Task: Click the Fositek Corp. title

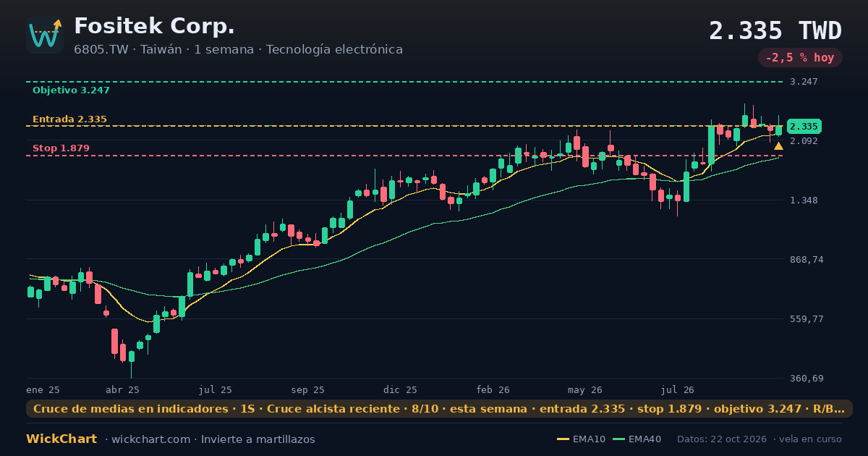Action: 154,26
